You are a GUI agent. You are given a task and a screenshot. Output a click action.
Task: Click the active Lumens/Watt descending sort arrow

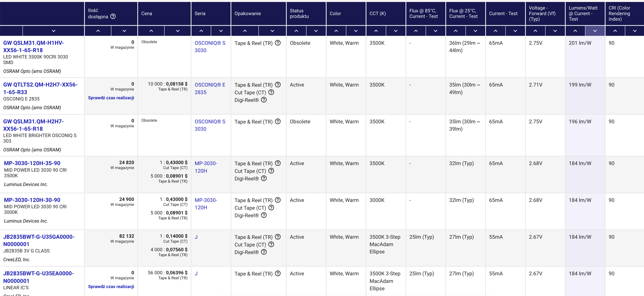(x=595, y=31)
